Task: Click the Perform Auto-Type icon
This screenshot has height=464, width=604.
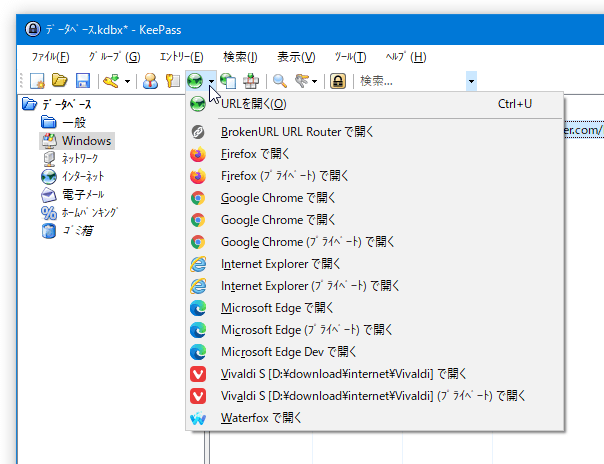Action: pos(251,81)
